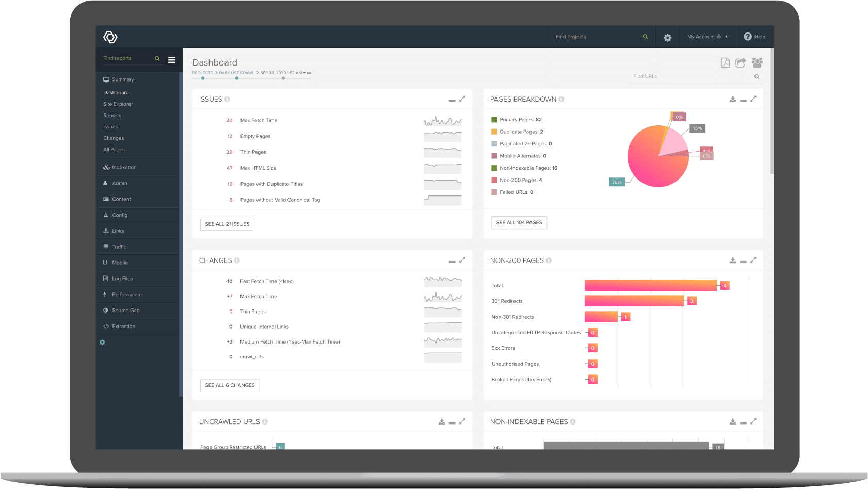868x489 pixels.
Task: Click See All 21 Issues button
Action: point(227,224)
